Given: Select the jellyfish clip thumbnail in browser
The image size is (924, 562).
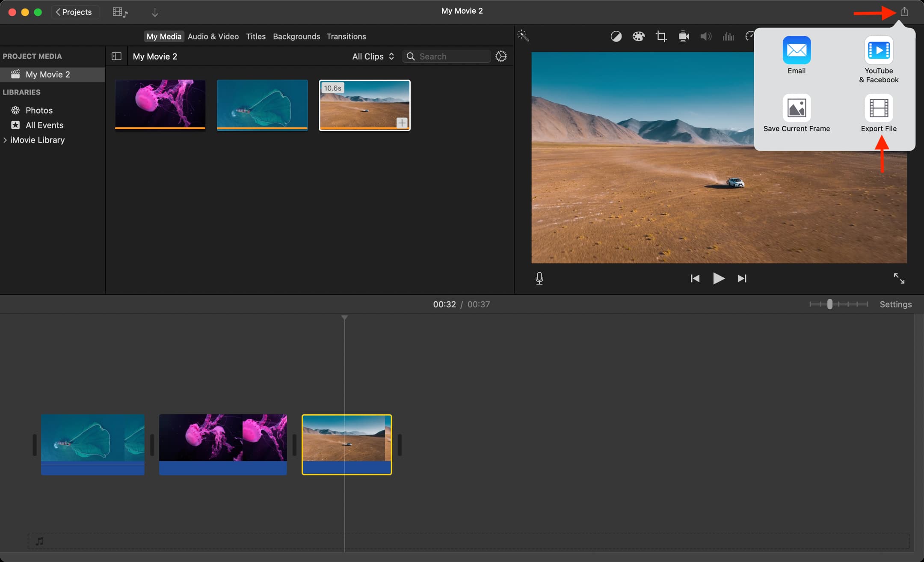Looking at the screenshot, I should click(160, 104).
